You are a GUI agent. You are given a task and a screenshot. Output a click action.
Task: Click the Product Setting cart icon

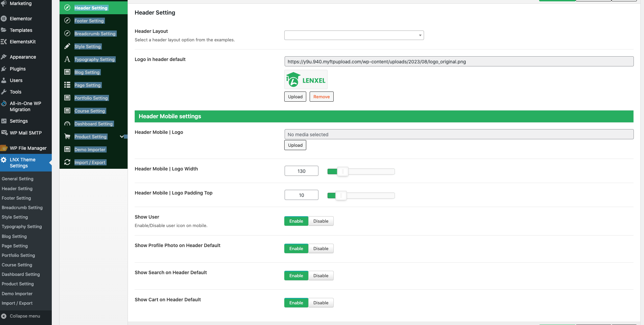[x=67, y=137]
